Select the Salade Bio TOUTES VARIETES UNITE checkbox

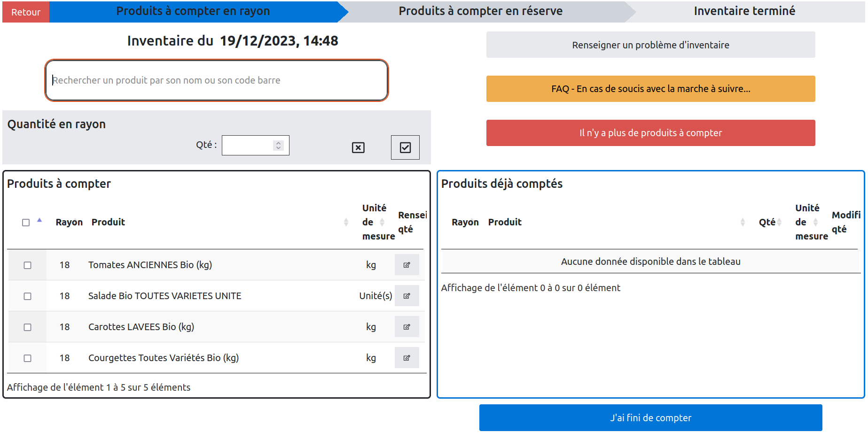[28, 296]
